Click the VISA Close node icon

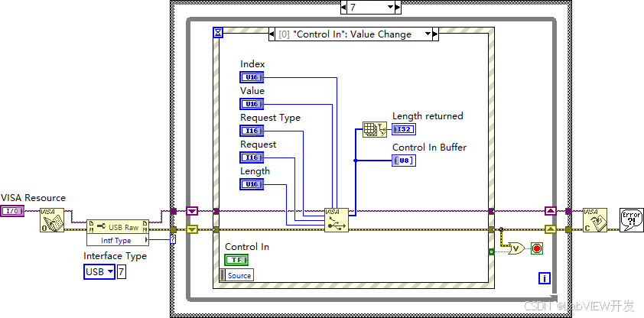click(595, 220)
